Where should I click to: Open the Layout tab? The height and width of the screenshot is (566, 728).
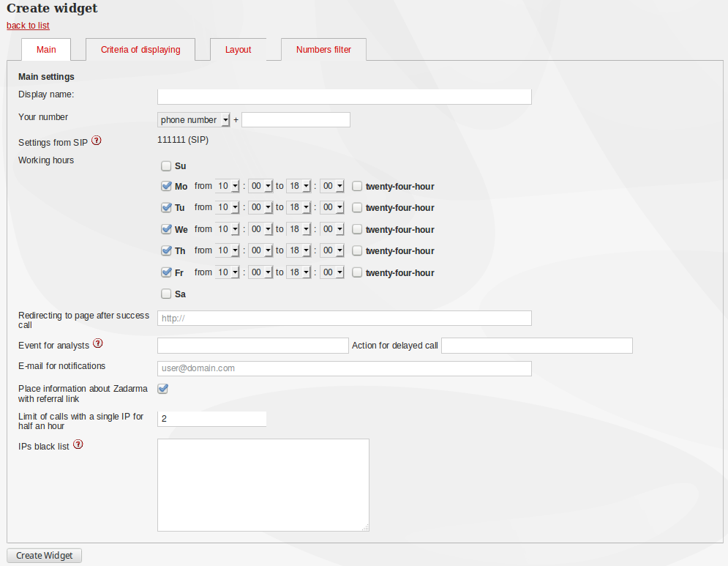238,50
